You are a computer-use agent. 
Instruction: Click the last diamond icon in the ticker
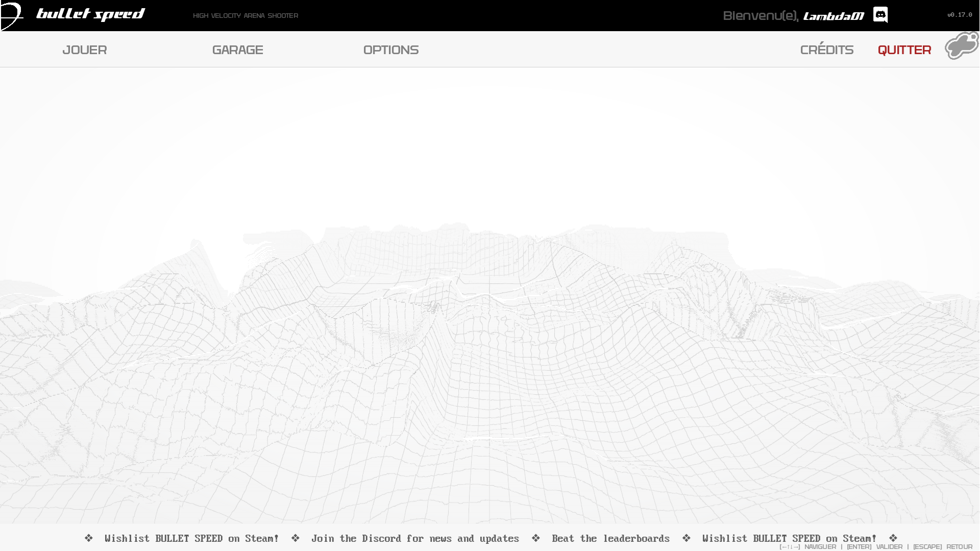(x=893, y=538)
